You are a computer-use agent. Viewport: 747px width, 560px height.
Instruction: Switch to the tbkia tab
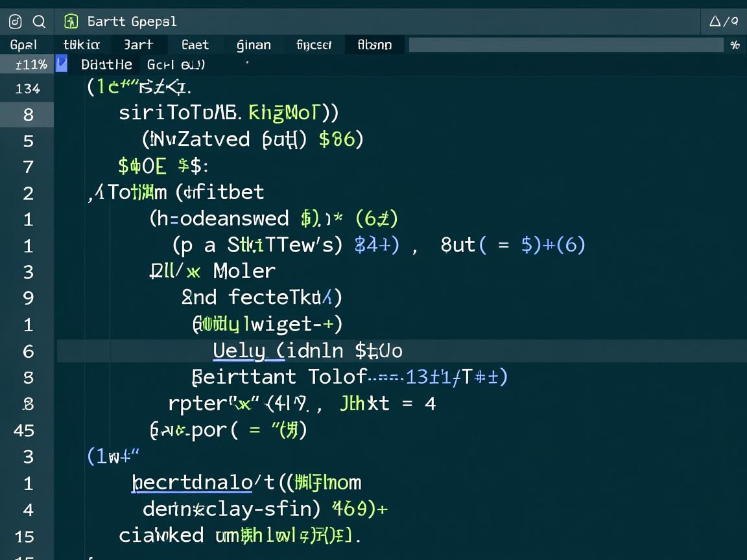[81, 45]
